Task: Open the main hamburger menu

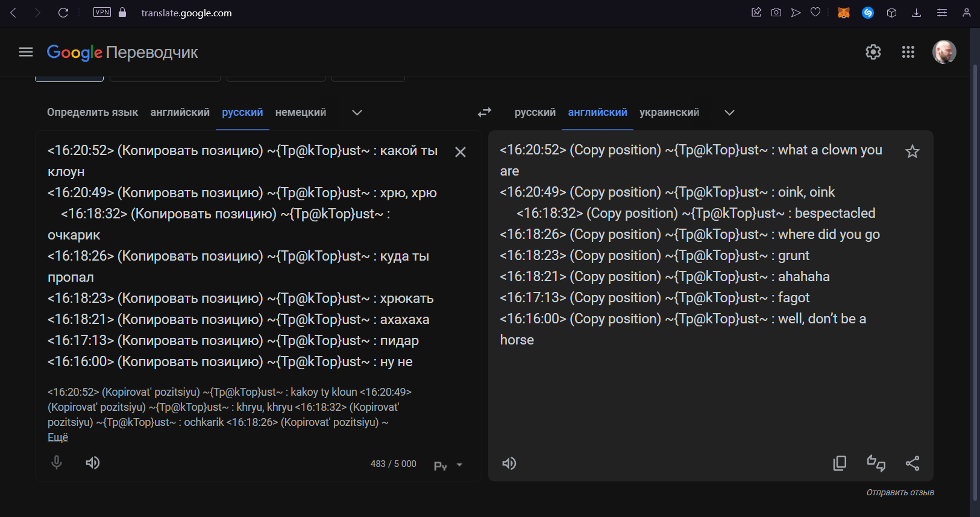Action: tap(26, 52)
